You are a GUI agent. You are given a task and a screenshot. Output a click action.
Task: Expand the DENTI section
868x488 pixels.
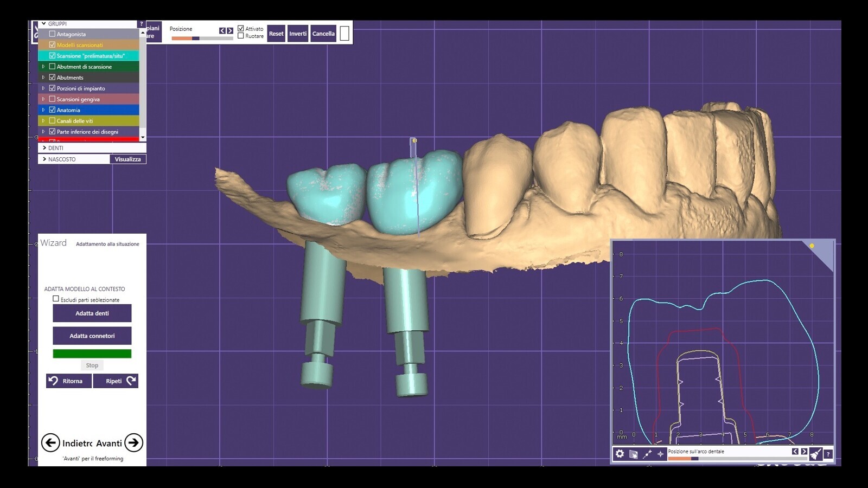tap(44, 148)
